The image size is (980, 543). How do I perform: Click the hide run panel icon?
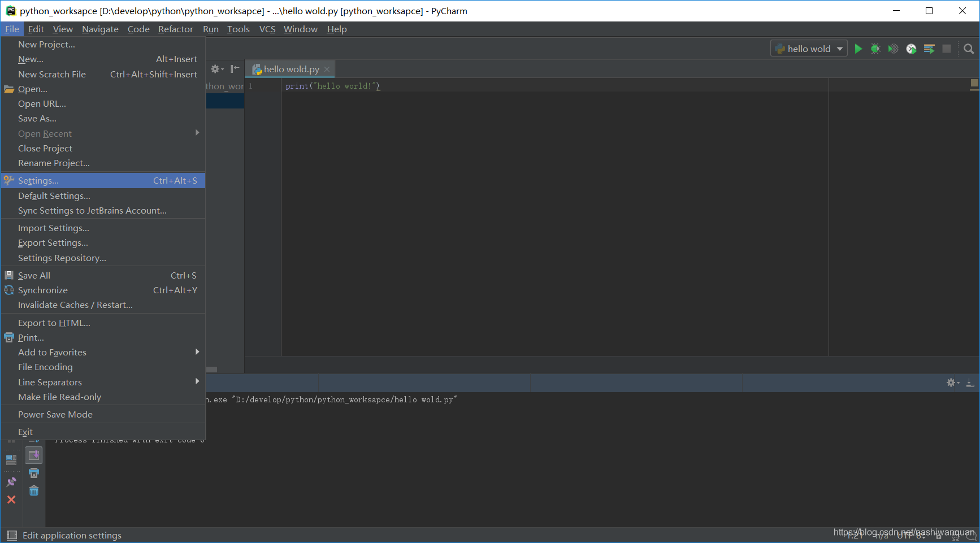970,383
